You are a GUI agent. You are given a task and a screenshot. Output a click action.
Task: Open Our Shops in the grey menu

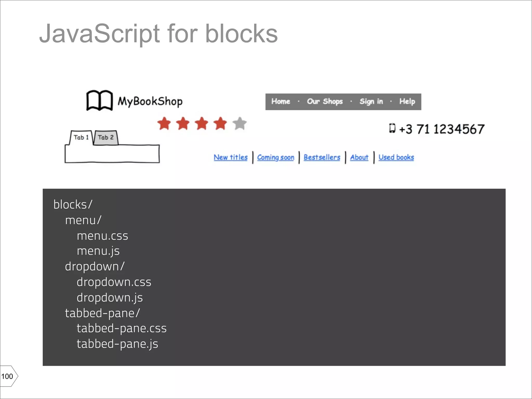[325, 101]
